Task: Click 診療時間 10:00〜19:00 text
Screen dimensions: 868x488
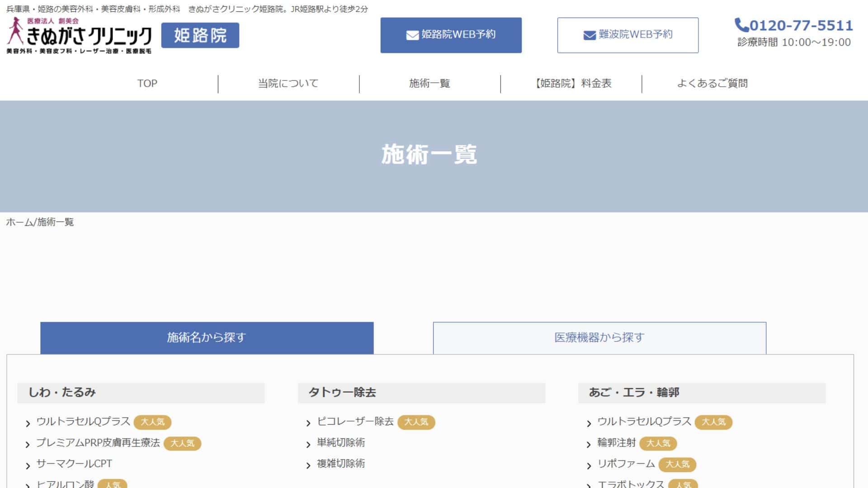Action: click(x=794, y=42)
